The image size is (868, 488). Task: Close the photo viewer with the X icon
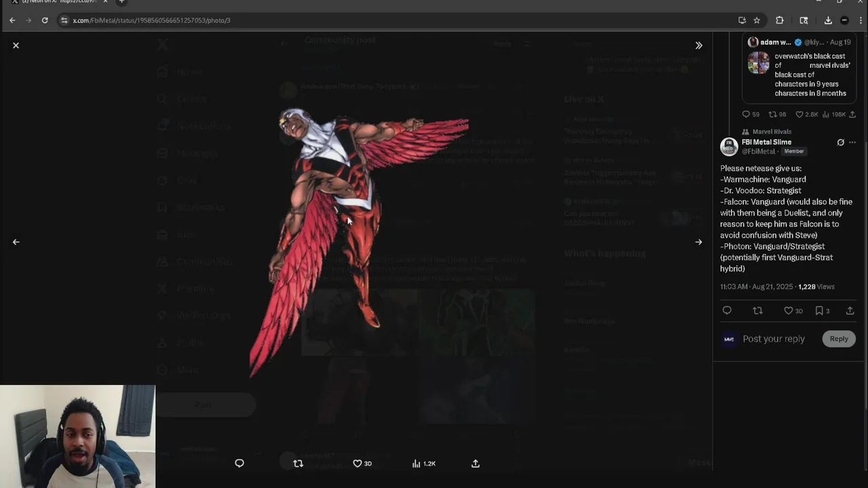point(16,45)
